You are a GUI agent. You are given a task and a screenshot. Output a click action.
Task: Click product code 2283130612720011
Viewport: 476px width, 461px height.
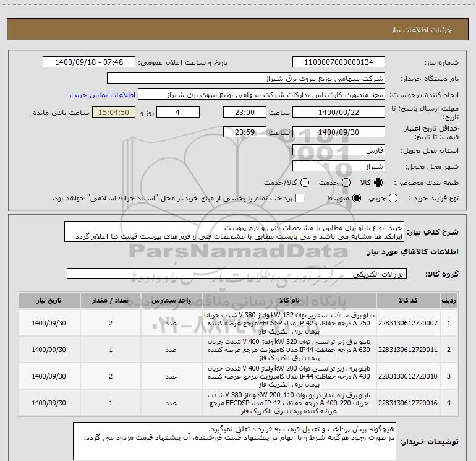pyautogui.click(x=408, y=350)
